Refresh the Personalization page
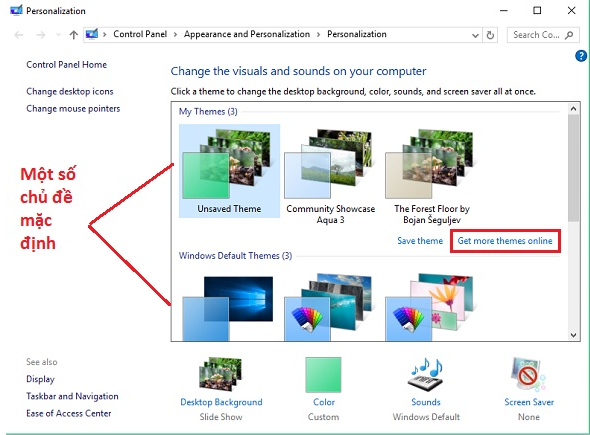Image resolution: width=590 pixels, height=435 pixels. (490, 35)
